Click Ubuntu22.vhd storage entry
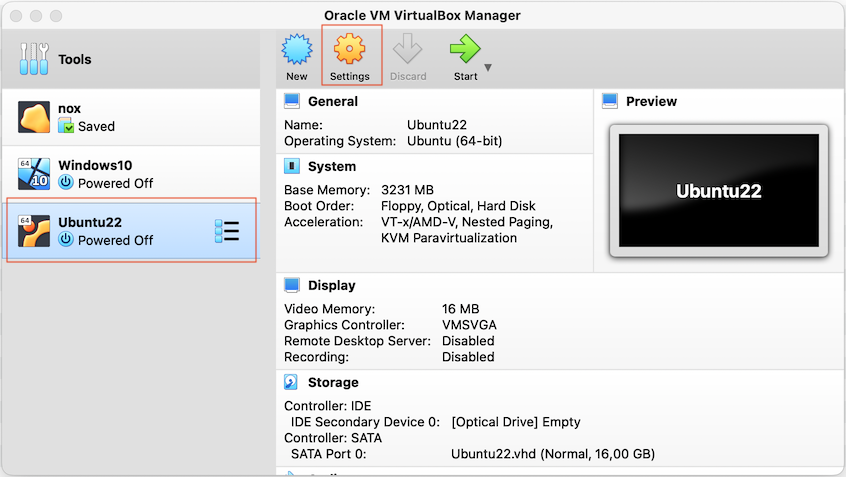846x477 pixels. coord(553,454)
